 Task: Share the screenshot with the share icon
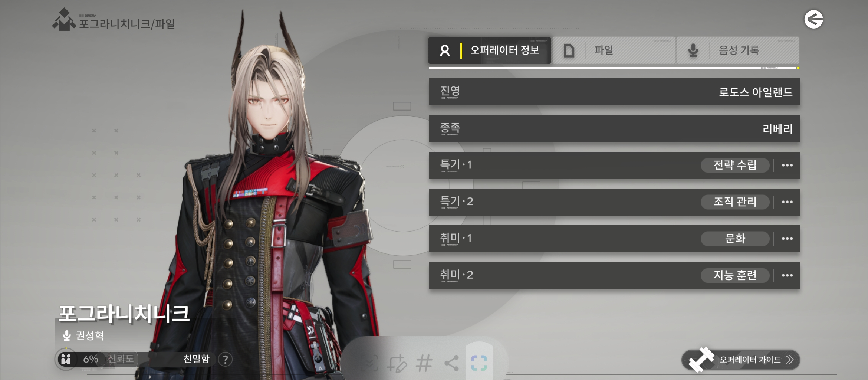coord(451,363)
